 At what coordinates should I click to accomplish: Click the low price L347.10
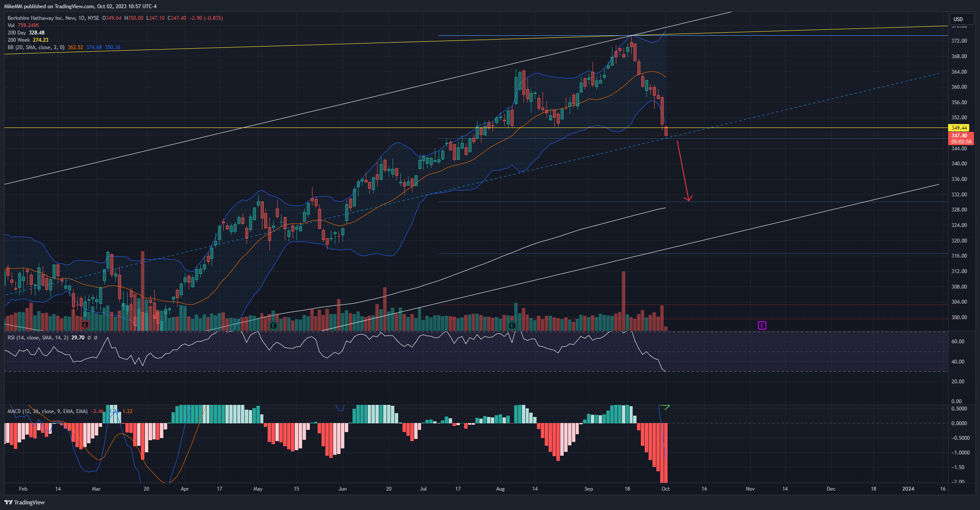pos(155,18)
